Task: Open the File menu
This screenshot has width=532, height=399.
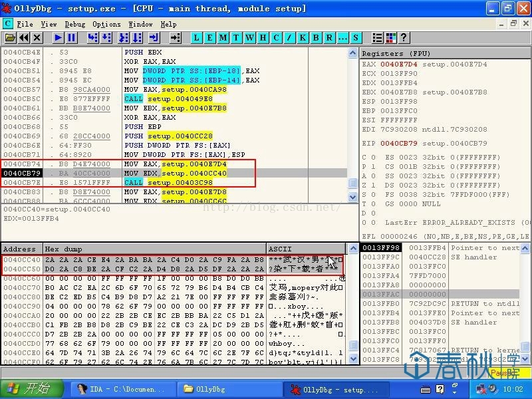Action: (x=25, y=24)
